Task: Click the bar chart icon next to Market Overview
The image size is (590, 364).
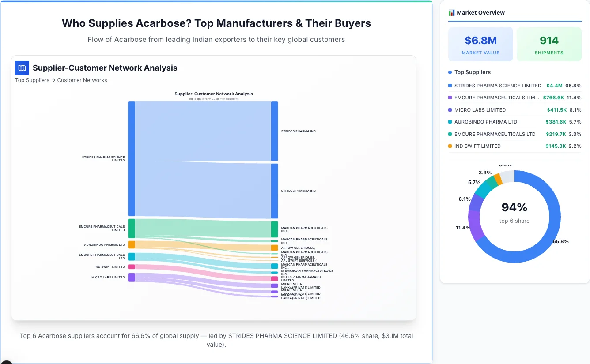Action: pyautogui.click(x=451, y=12)
